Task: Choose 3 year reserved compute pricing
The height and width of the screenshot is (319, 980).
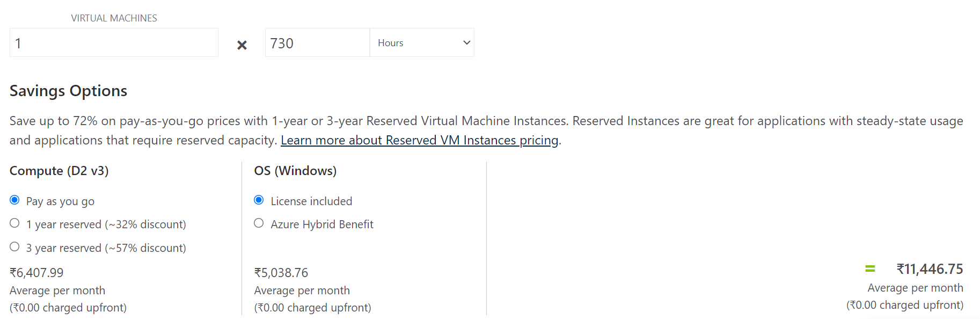Action: 15,247
